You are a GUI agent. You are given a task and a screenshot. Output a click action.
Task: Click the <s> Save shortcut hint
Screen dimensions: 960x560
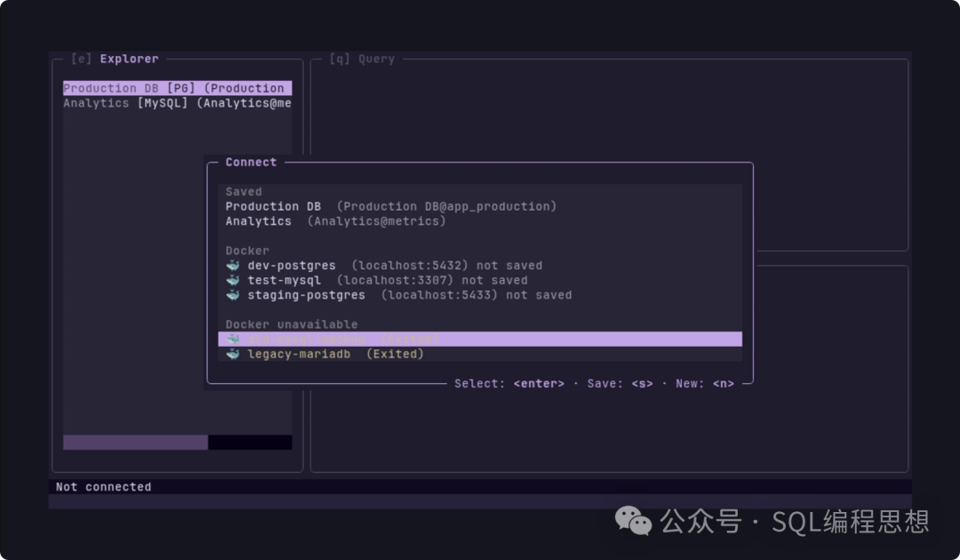click(642, 384)
